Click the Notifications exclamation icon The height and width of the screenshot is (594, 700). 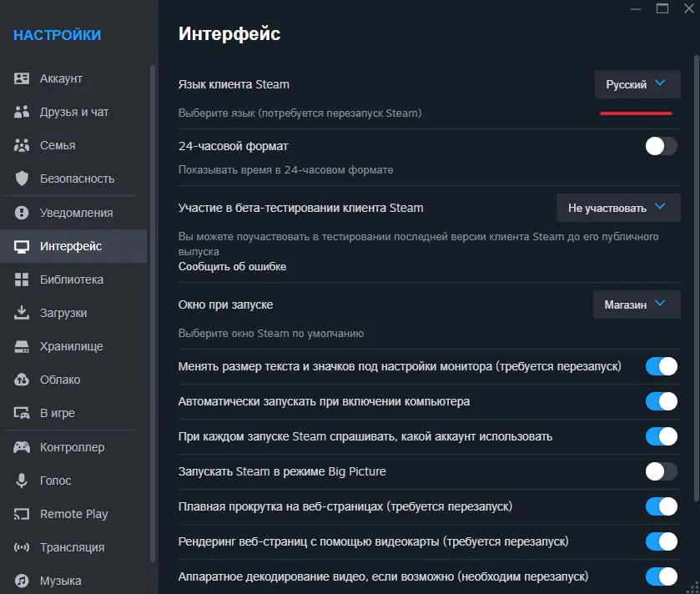[x=22, y=213]
